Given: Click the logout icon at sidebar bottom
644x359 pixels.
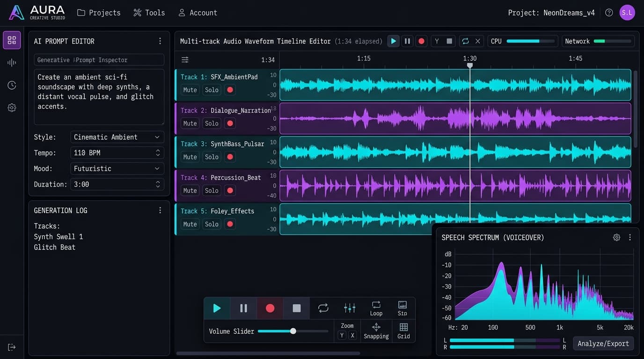Looking at the screenshot, I should [x=12, y=347].
